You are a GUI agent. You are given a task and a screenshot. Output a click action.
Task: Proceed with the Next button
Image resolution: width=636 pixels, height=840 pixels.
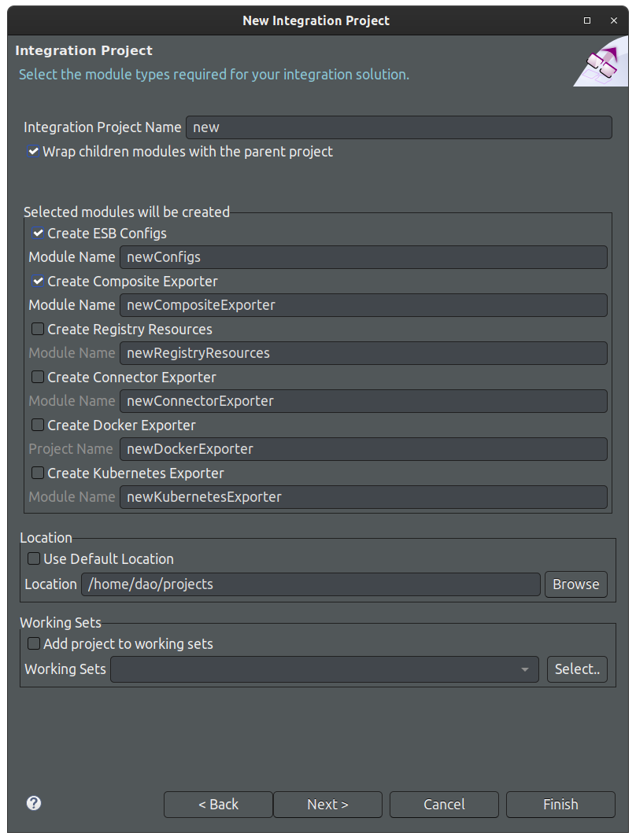click(327, 804)
